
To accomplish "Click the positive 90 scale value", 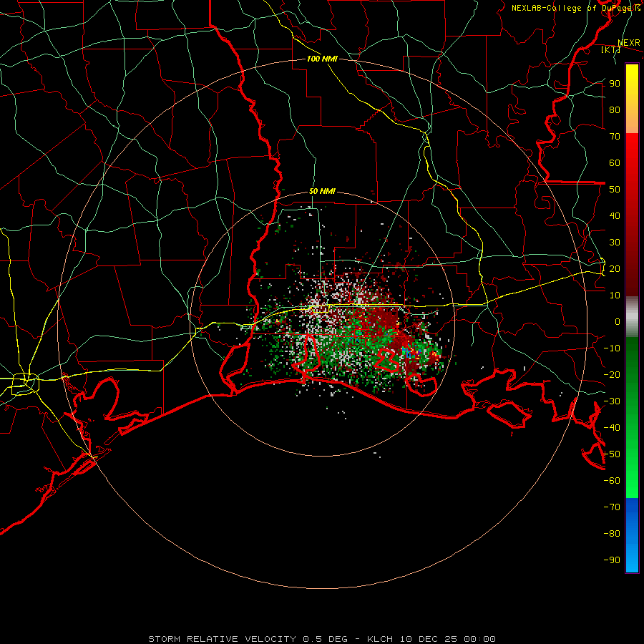I will (x=615, y=84).
